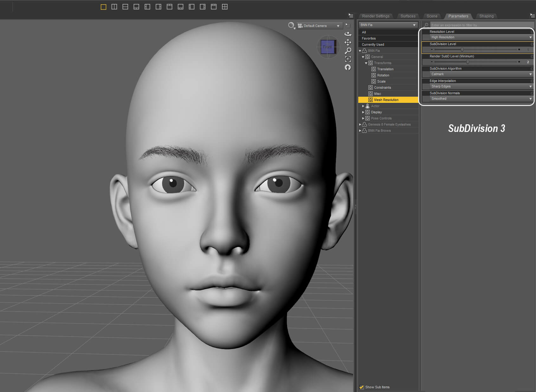Collapse the Transforms tree group
536x392 pixels.
(366, 63)
